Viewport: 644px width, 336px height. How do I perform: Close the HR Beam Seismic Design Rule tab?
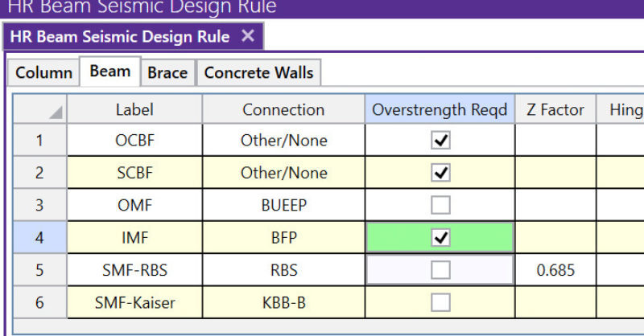[248, 36]
